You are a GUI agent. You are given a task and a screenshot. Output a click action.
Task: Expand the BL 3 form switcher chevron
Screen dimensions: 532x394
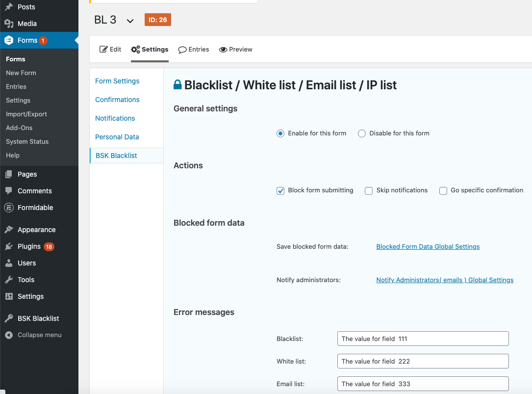[x=130, y=21]
